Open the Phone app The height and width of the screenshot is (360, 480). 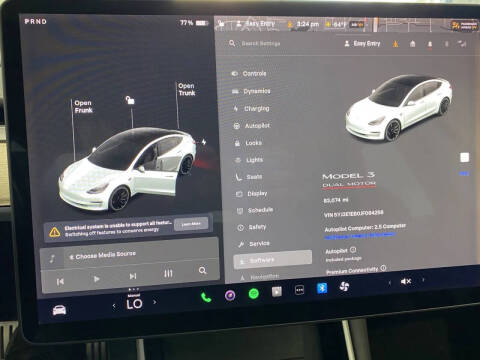206,297
